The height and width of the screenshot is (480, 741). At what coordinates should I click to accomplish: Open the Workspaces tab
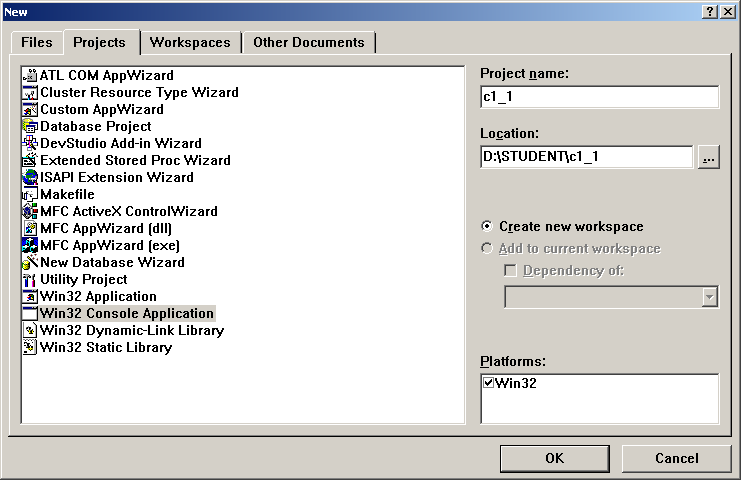tap(190, 42)
